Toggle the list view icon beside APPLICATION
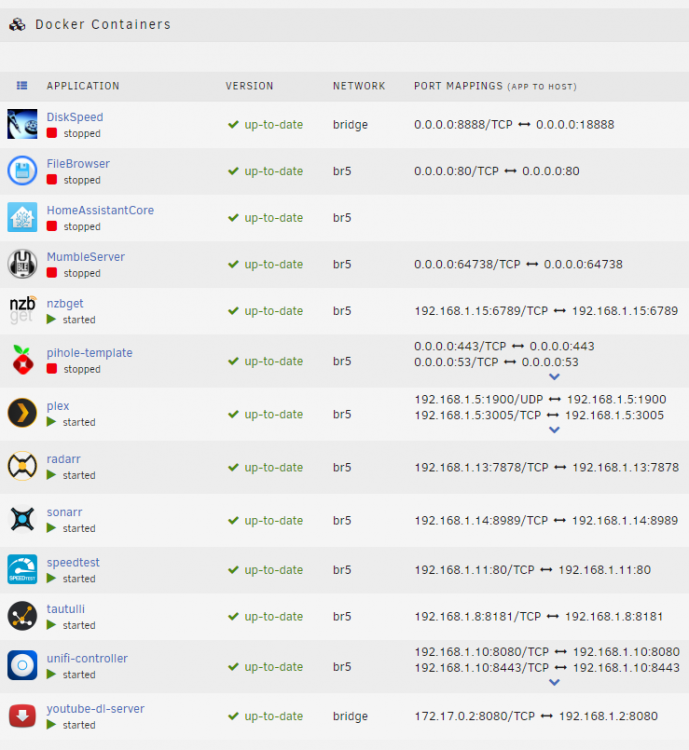This screenshot has height=750, width=689. (x=22, y=86)
